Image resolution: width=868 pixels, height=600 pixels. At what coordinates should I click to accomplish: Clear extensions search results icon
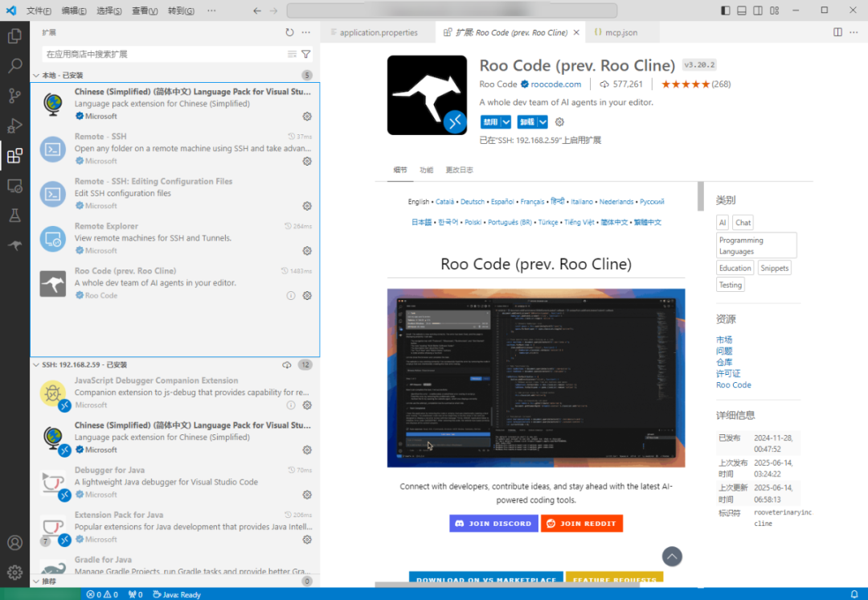293,55
